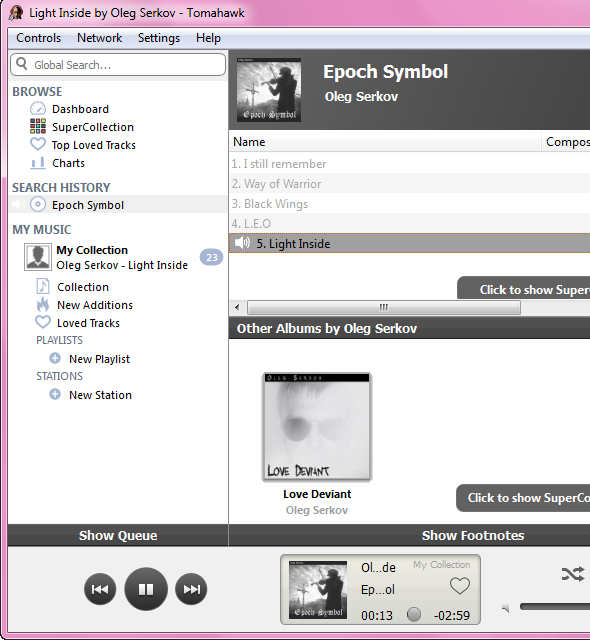Click the Love Deviant album title text
This screenshot has height=640, width=590.
point(317,494)
